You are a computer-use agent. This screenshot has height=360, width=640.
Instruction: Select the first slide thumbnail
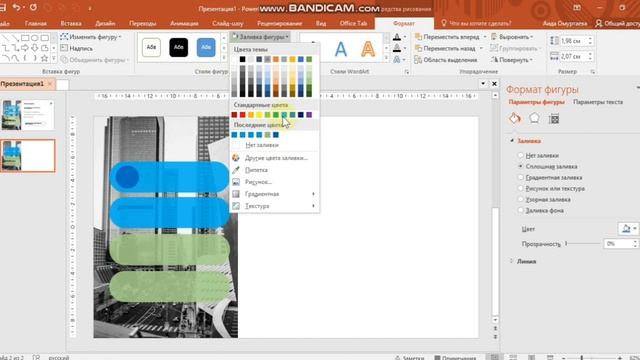click(x=28, y=116)
